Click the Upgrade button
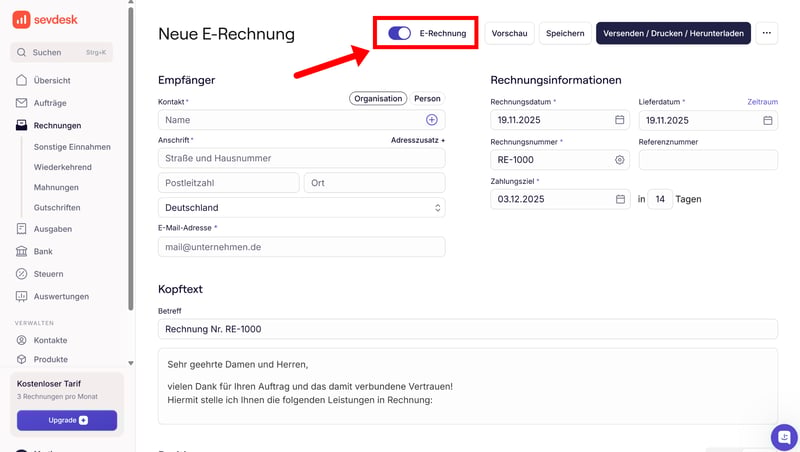The width and height of the screenshot is (800, 452). 67,420
